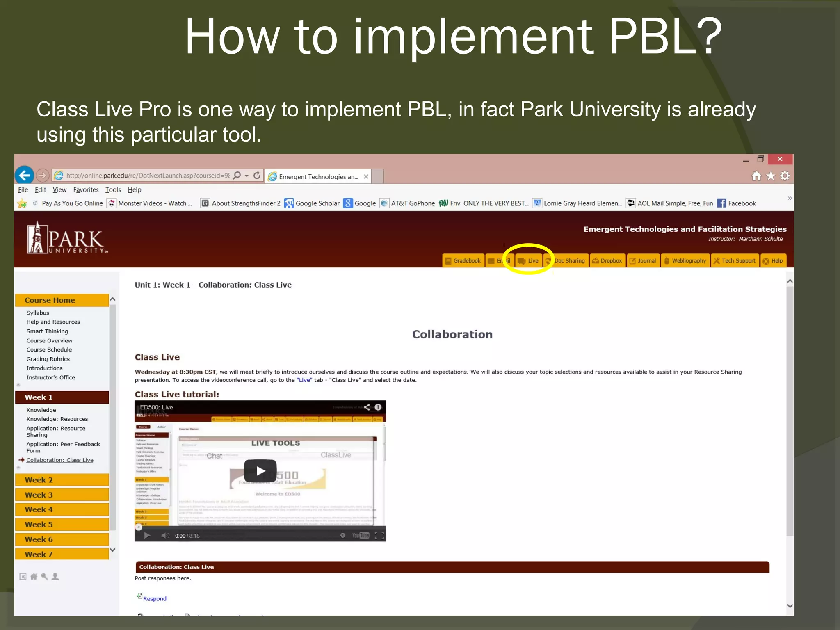840x630 pixels.
Task: Open the Syllabus link
Action: pos(38,313)
